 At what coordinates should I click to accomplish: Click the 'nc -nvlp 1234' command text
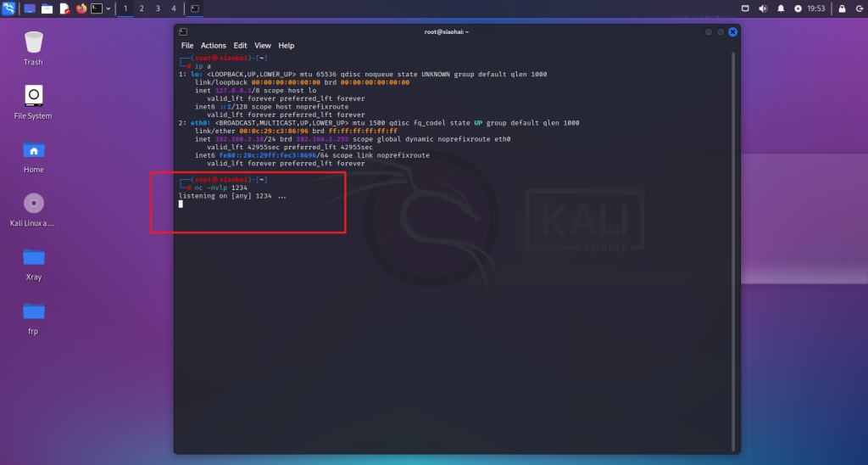point(221,188)
